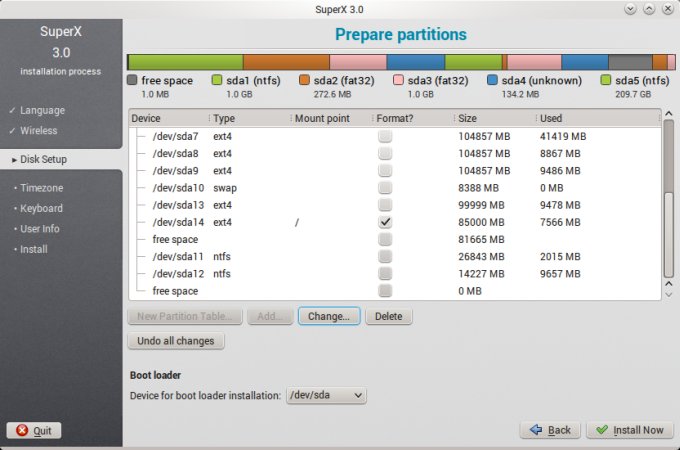Viewport: 680px width, 450px height.
Task: Tick Format checkbox for /dev/sda11
Action: (x=385, y=257)
